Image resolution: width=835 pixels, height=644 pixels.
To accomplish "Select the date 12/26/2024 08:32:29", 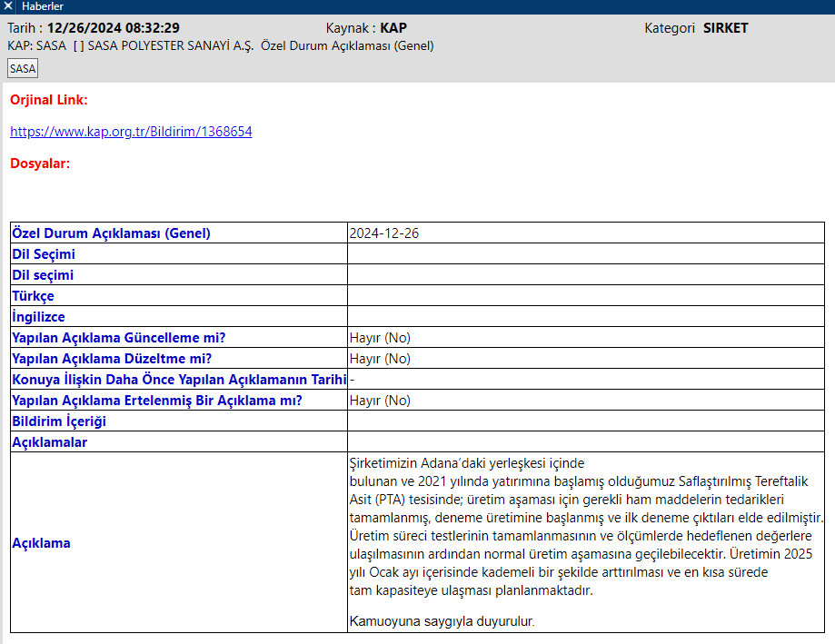I will [x=114, y=28].
